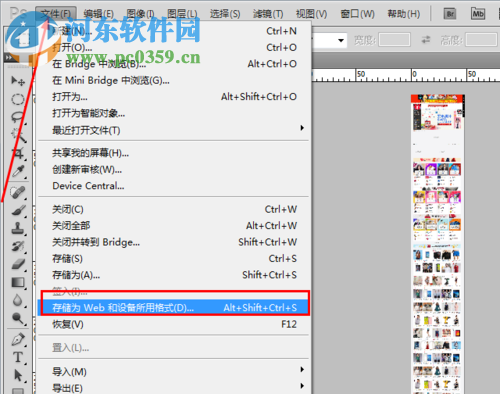The image size is (500, 394).
Task: Open the 编辑(E) menu
Action: [99, 14]
